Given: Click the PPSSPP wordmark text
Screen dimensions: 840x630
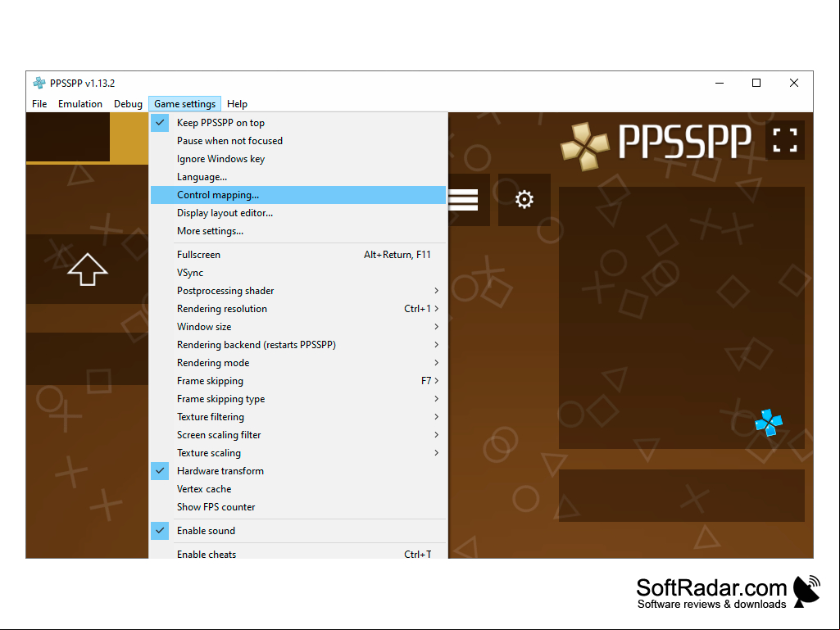Looking at the screenshot, I should [684, 142].
